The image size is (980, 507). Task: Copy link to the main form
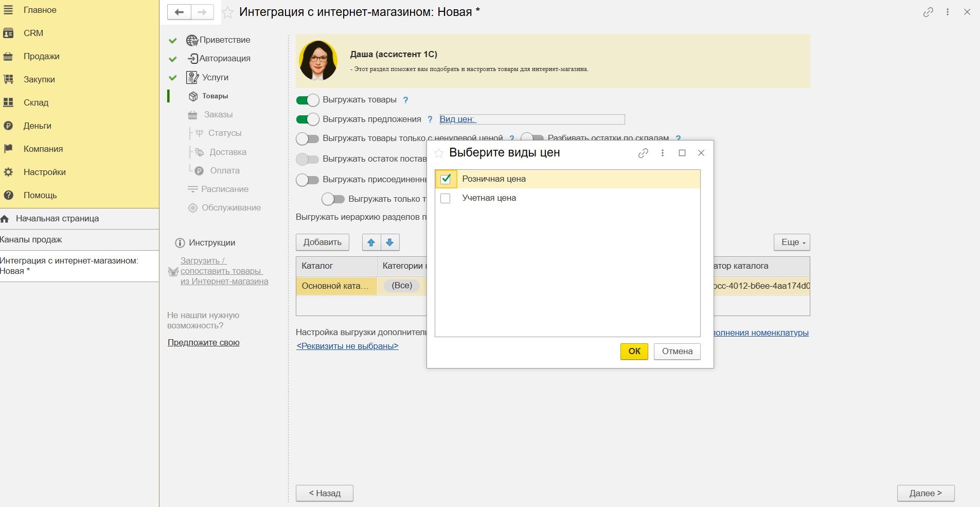click(x=928, y=12)
